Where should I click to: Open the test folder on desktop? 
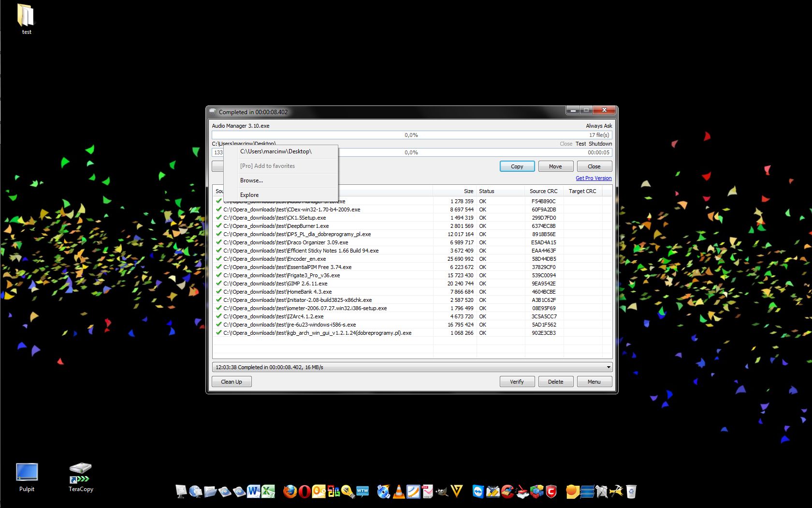click(26, 19)
